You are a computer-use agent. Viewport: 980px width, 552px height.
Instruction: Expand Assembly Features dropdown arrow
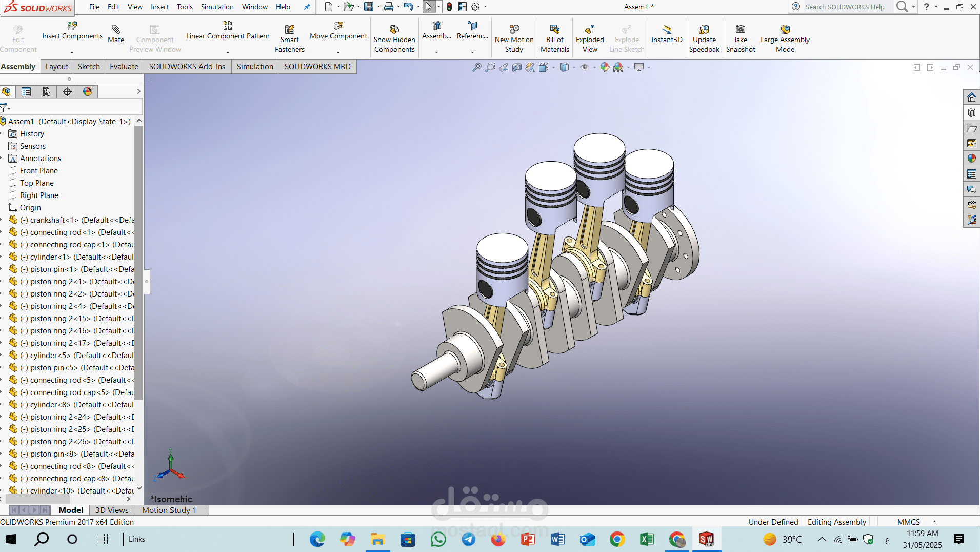(436, 52)
